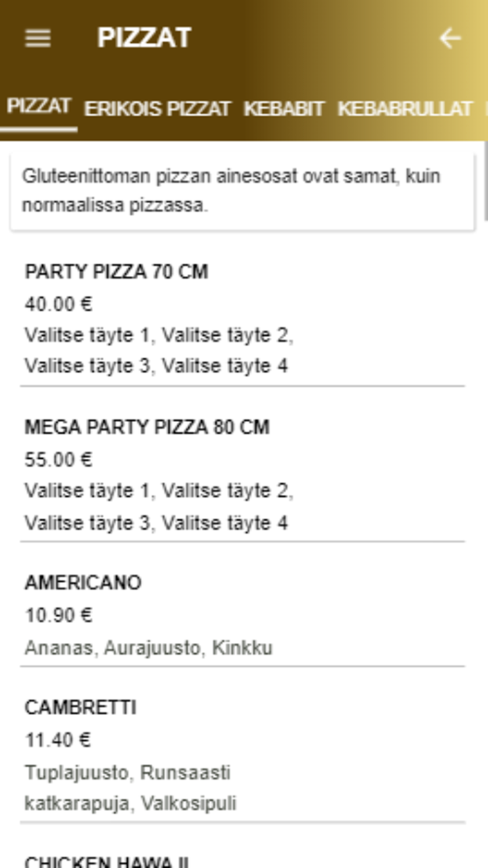This screenshot has height=868, width=488.
Task: Tap Party Pizza 70 cm toppings description
Action: [159, 351]
